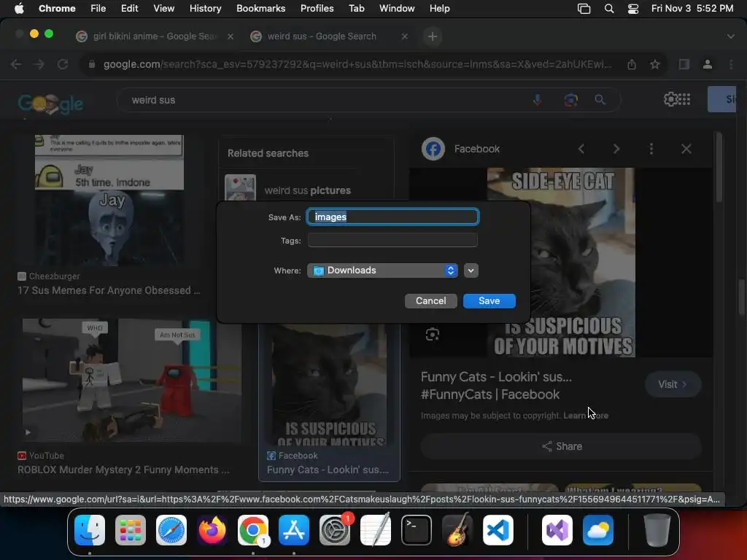
Task: Open Google quick settings gear
Action: pos(670,99)
